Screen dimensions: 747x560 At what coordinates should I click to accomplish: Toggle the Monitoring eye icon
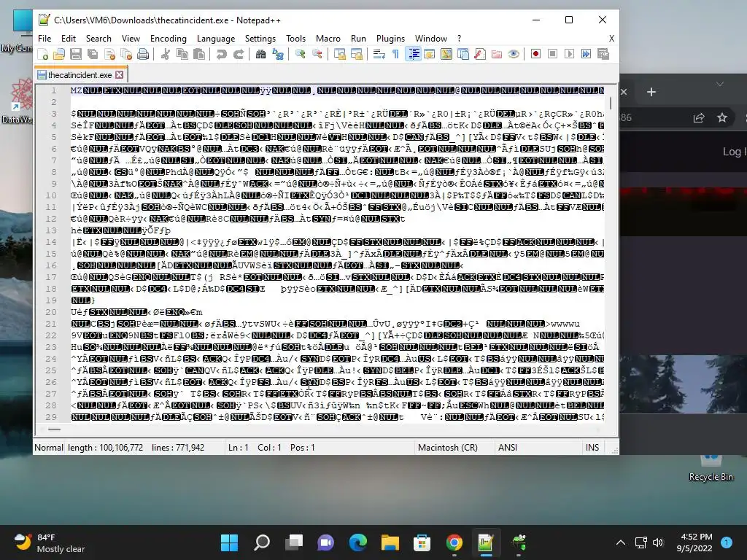(514, 54)
